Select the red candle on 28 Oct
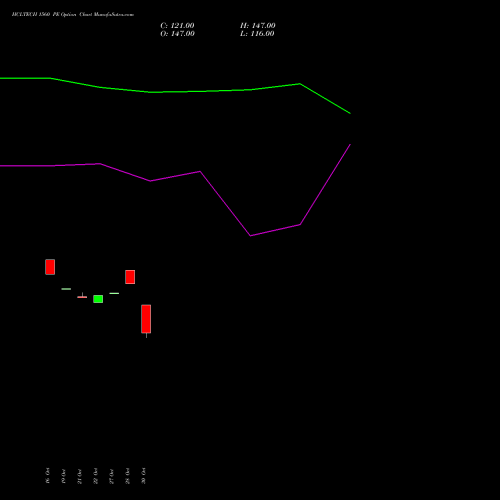Viewport: 500px width, 500px height. tap(130, 277)
